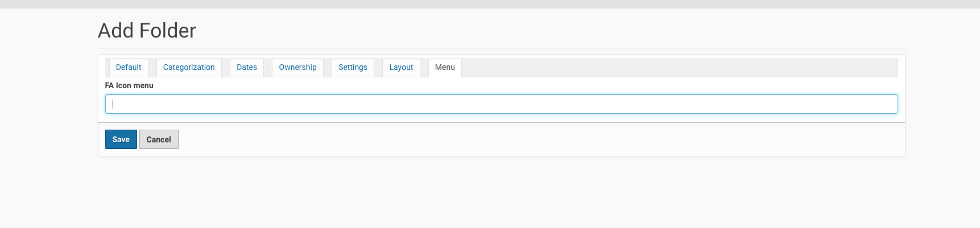Click empty tab strip beside Menu tab
This screenshot has height=228, width=980.
tap(680, 67)
